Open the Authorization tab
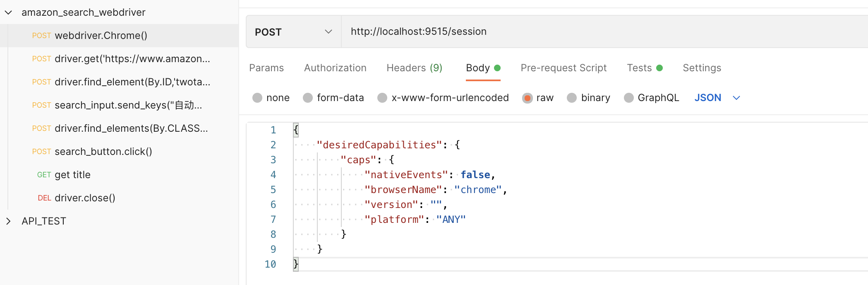The height and width of the screenshot is (285, 868). click(x=335, y=68)
